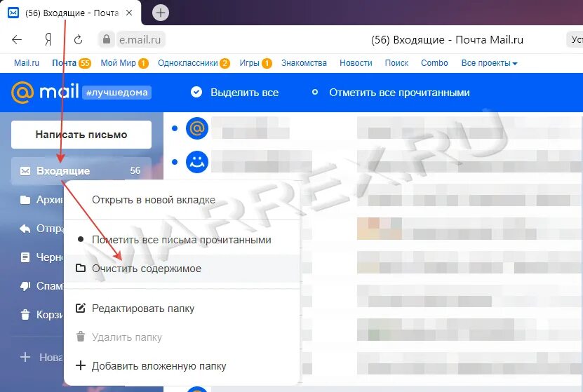583x392 pixels.
Task: Open the Почта link in portal bar
Action: pos(64,63)
